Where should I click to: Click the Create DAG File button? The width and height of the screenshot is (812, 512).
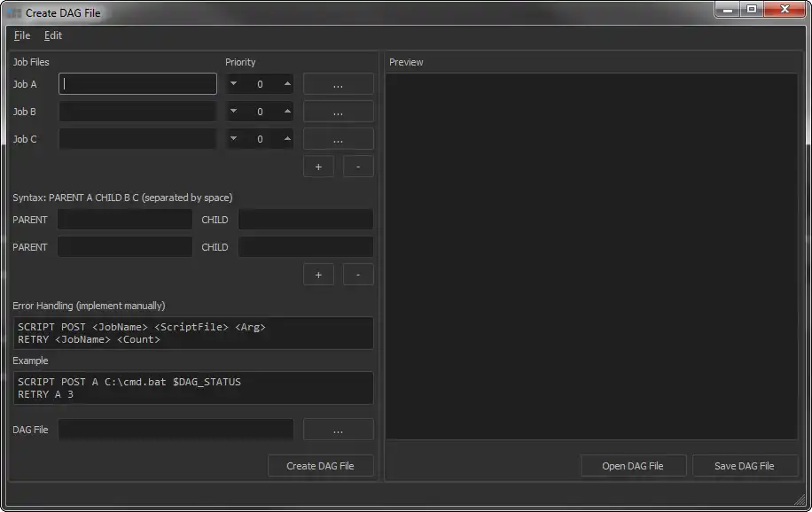pyautogui.click(x=321, y=466)
